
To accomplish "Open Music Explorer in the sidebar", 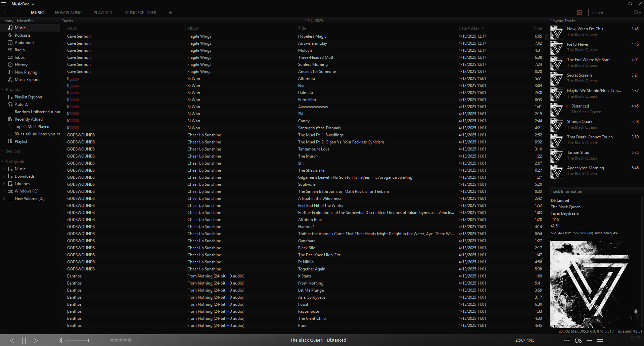I will tap(30, 80).
